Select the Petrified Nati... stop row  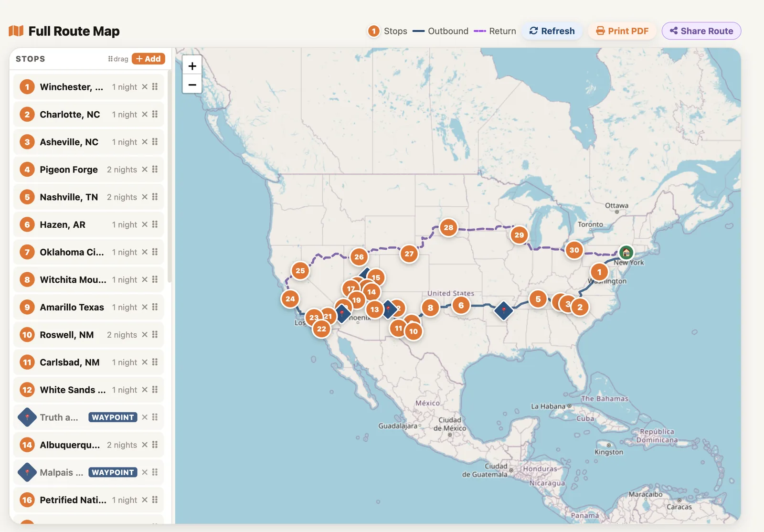[89, 500]
